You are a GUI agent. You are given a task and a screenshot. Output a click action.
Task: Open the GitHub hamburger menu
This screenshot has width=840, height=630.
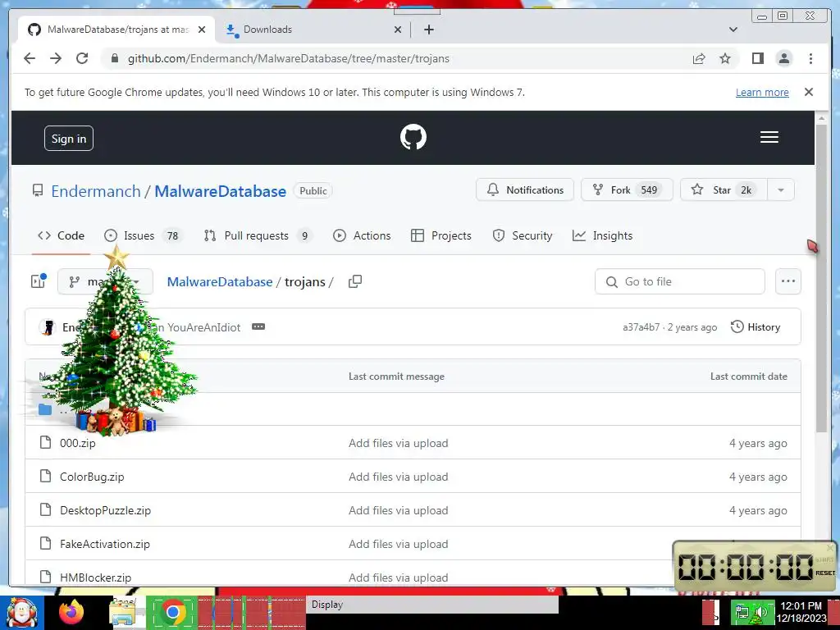click(x=769, y=137)
